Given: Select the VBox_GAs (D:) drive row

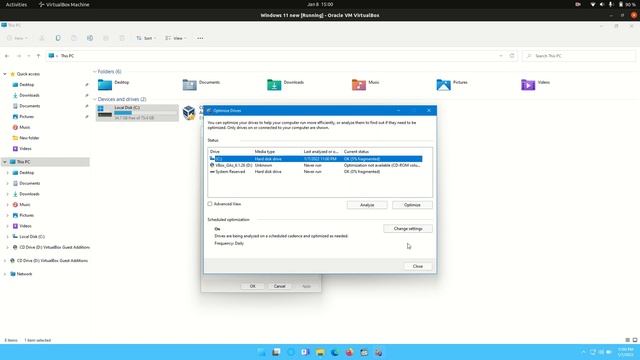Looking at the screenshot, I should (x=315, y=165).
